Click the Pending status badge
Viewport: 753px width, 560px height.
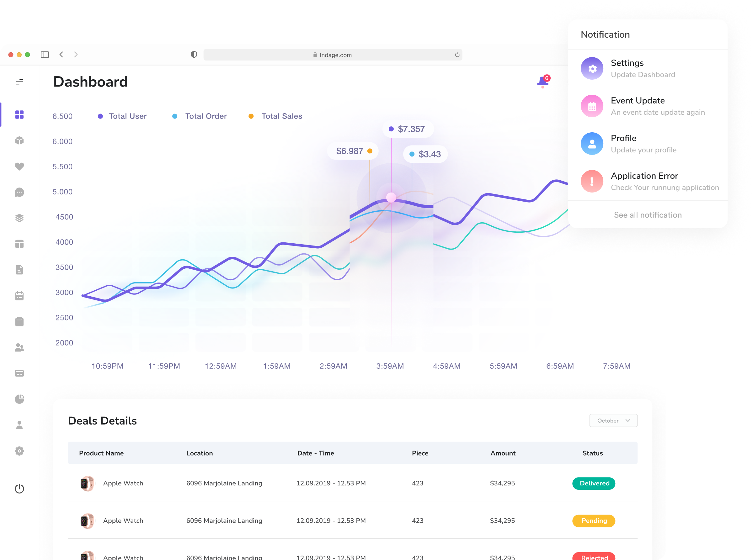593,521
